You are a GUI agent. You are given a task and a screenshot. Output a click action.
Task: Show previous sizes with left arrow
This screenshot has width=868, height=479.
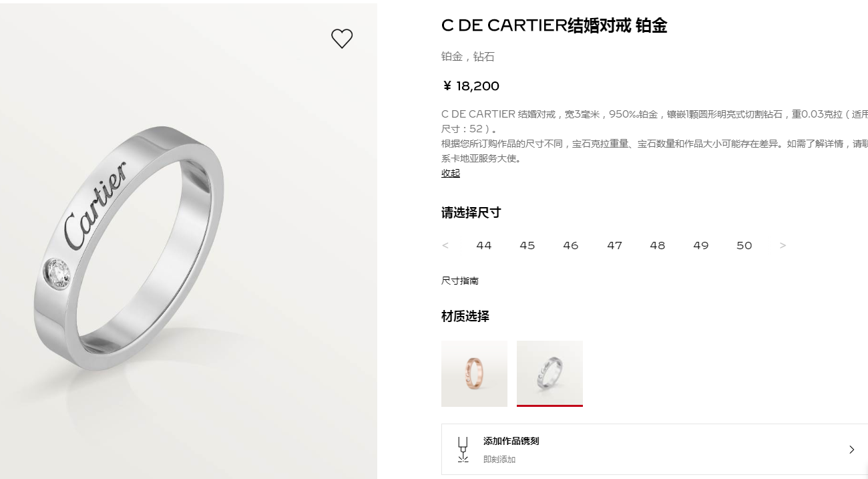point(445,245)
